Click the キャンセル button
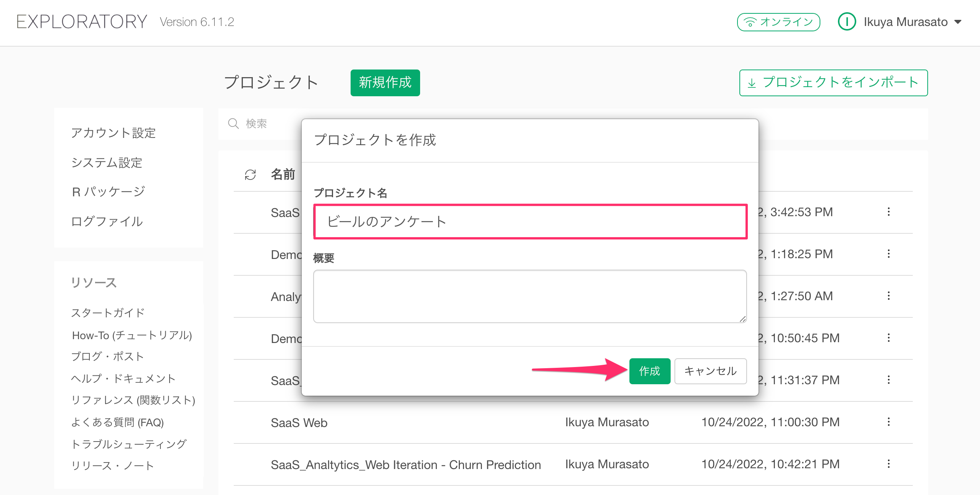This screenshot has width=980, height=495. pos(710,371)
